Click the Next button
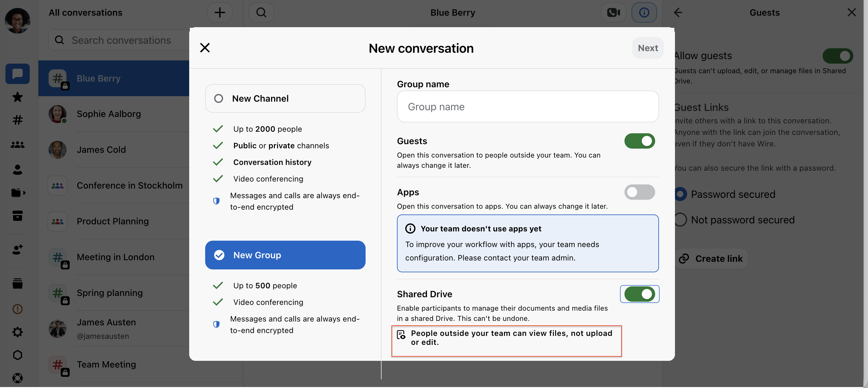 [647, 48]
